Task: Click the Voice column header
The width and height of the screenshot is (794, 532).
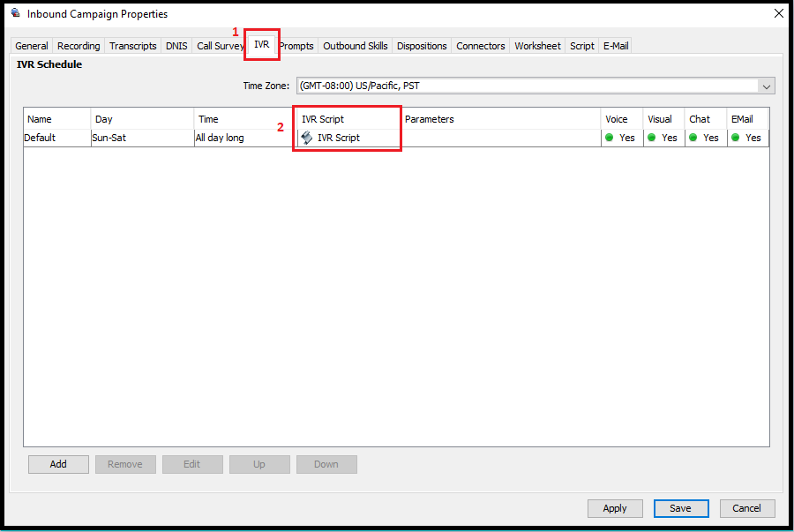Action: tap(622, 119)
